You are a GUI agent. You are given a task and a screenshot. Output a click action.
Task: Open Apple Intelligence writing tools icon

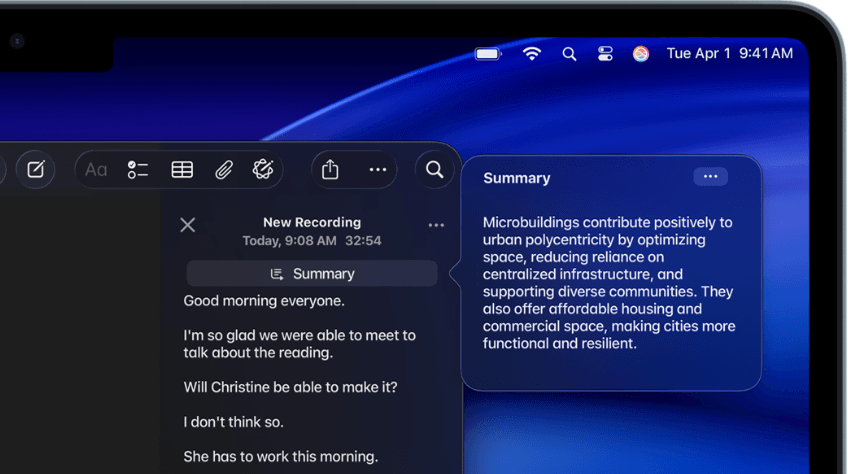(263, 169)
